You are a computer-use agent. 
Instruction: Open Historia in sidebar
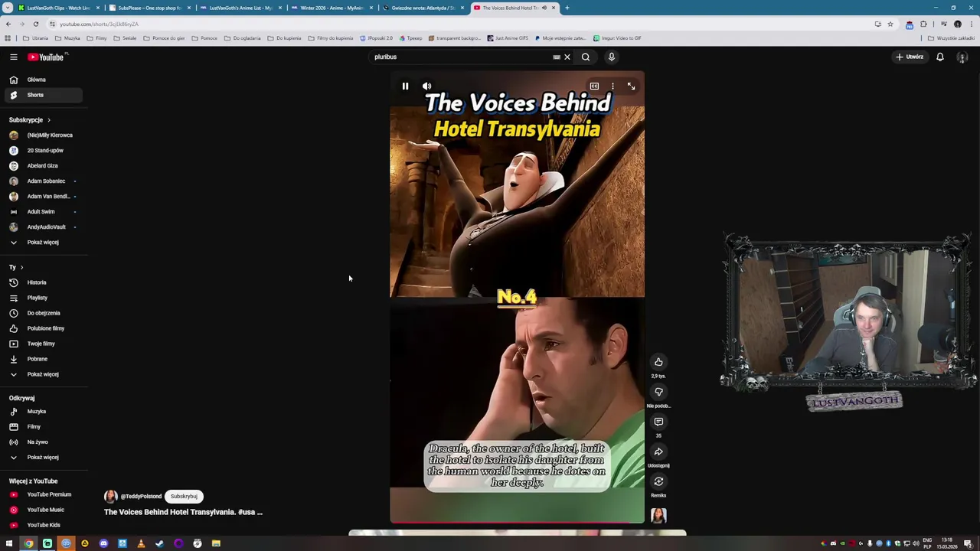(x=42, y=282)
